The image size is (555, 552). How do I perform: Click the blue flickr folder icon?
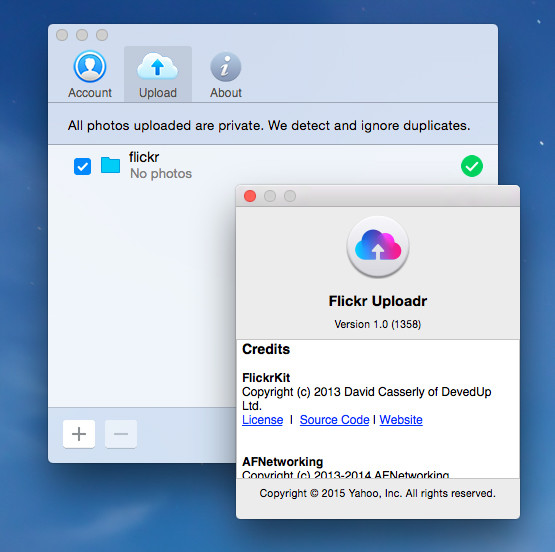(110, 165)
